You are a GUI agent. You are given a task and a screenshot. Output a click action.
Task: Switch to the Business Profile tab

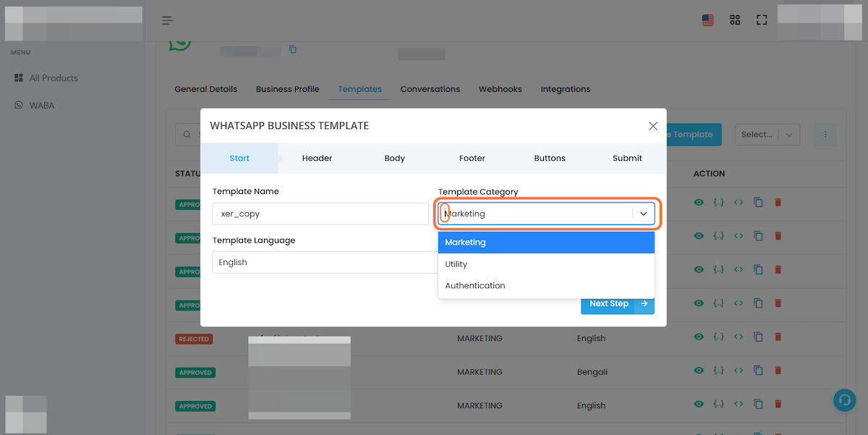point(288,89)
